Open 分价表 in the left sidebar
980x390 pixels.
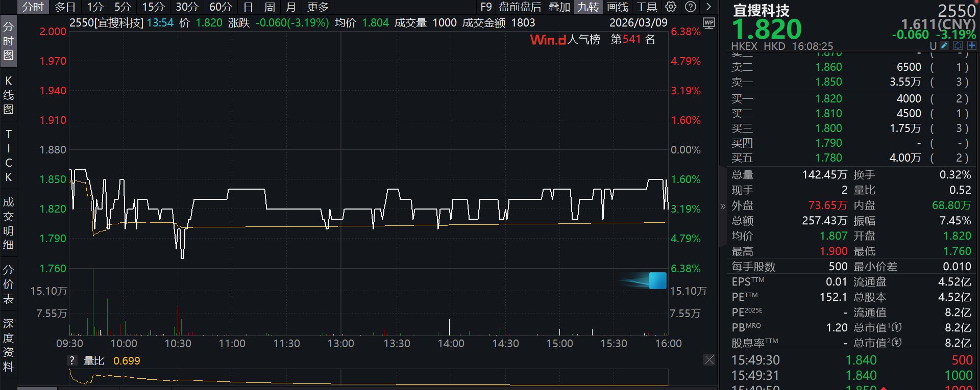click(x=8, y=284)
